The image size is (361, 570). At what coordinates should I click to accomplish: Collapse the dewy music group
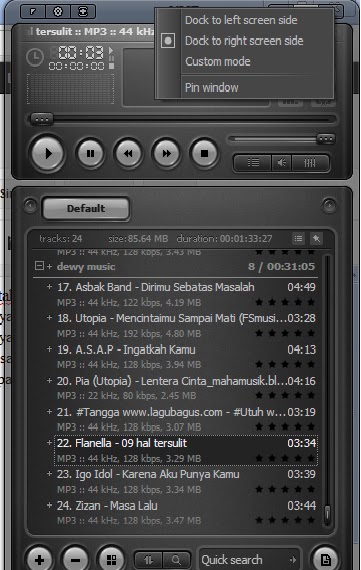(39, 266)
